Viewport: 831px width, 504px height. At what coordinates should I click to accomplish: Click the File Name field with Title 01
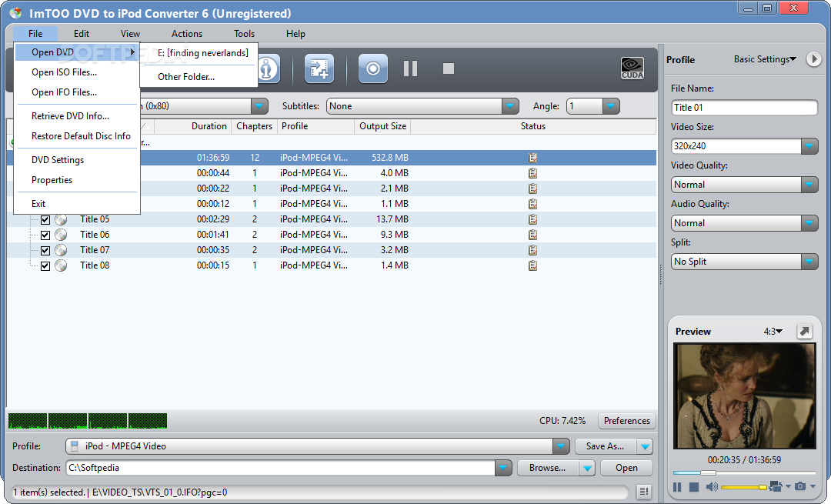(x=744, y=108)
